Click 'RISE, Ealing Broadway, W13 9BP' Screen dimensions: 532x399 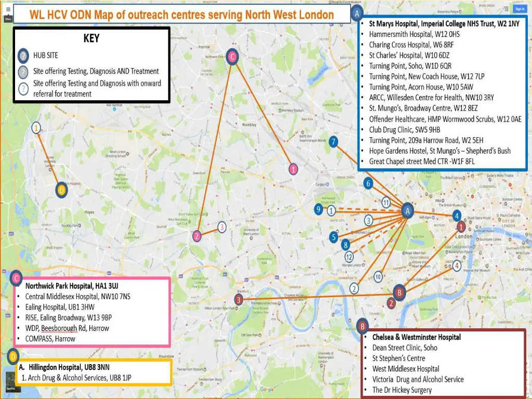68,317
